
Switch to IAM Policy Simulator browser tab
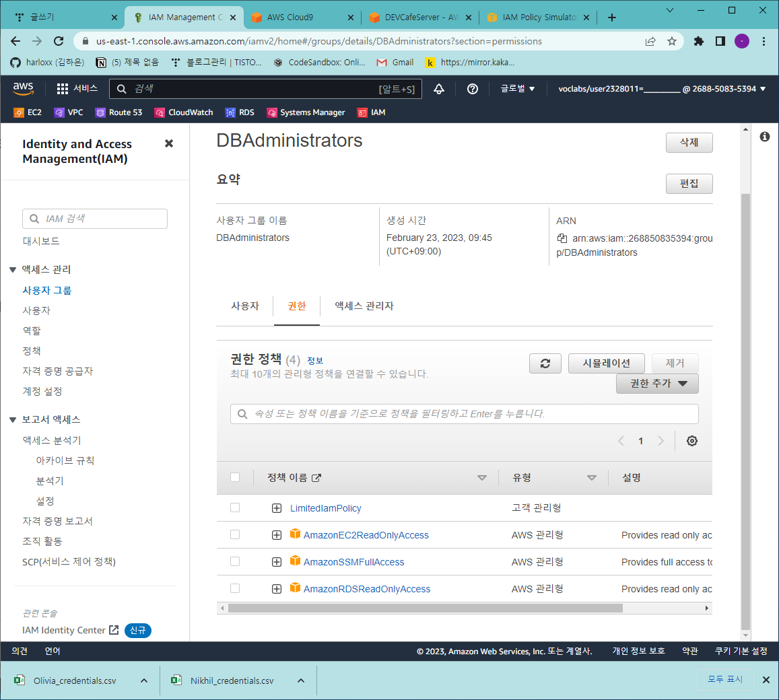(539, 17)
